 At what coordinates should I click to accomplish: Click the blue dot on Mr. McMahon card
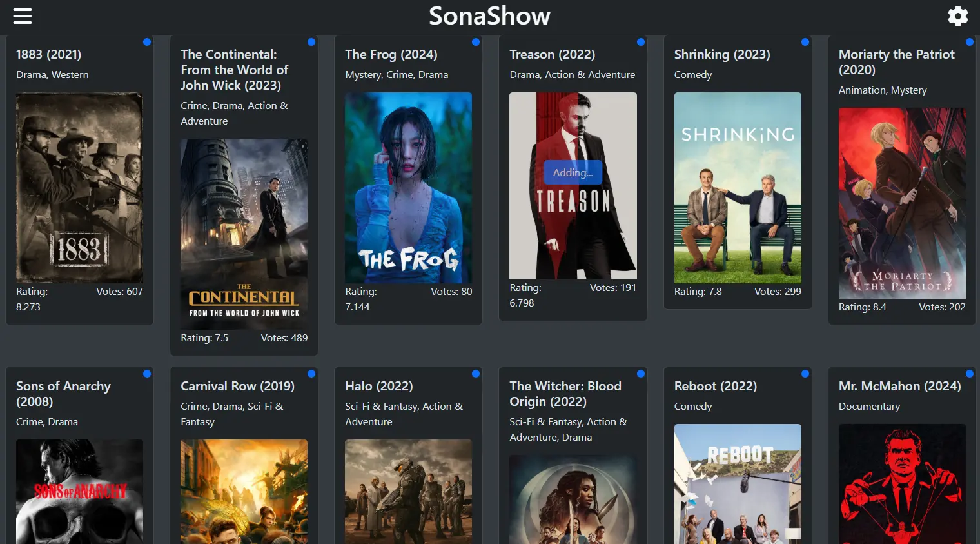coord(970,374)
